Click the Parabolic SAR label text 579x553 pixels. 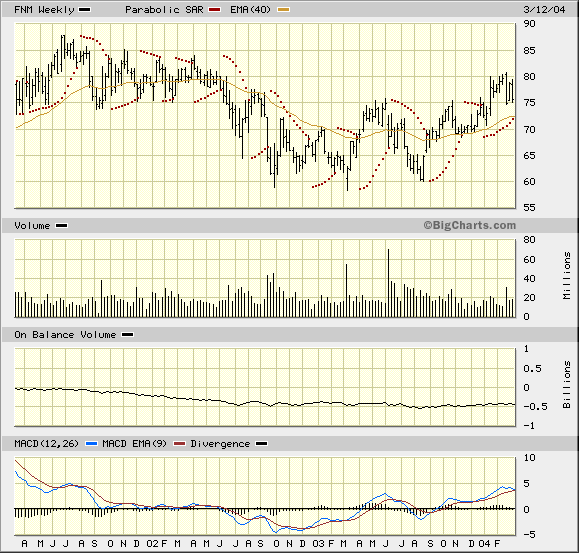point(164,10)
